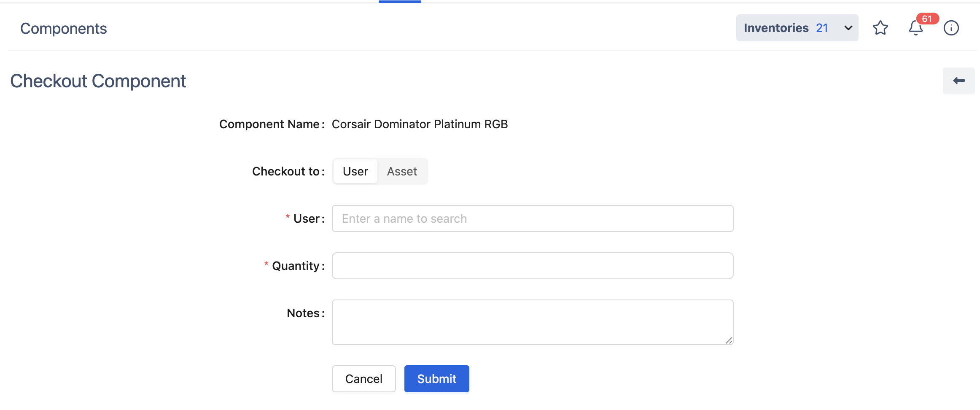Open the Inventories dropdown
Viewport: 980px width, 410px height.
tap(797, 28)
